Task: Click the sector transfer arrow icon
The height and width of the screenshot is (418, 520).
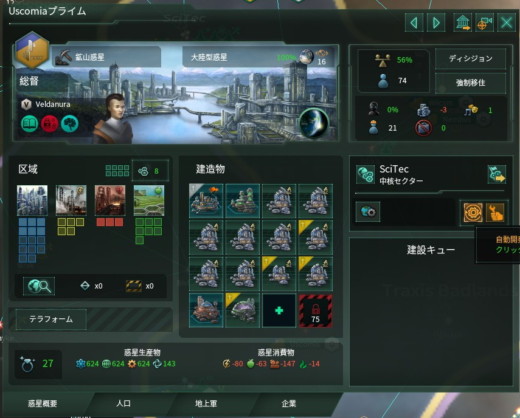Action: tap(496, 174)
